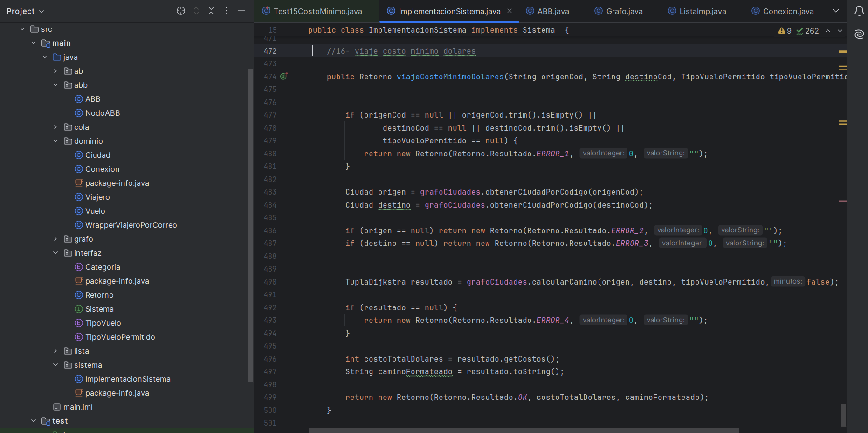868x433 pixels.
Task: Close the ImplementacionSistema.java tab
Action: [510, 11]
